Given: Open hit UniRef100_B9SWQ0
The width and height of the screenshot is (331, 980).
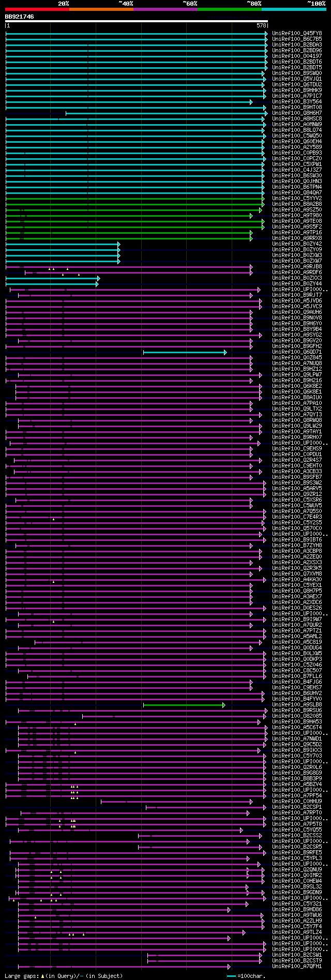Looking at the screenshot, I should tap(297, 73).
